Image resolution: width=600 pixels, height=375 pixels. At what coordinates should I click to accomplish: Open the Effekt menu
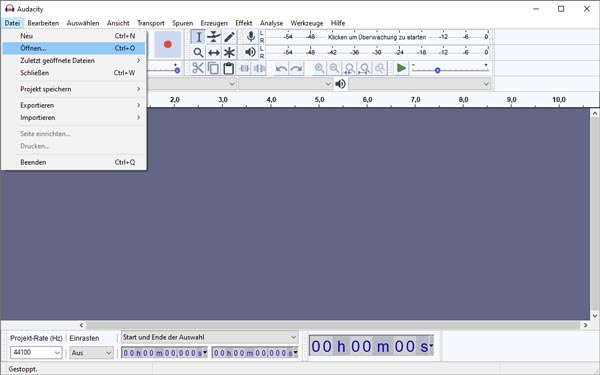244,23
